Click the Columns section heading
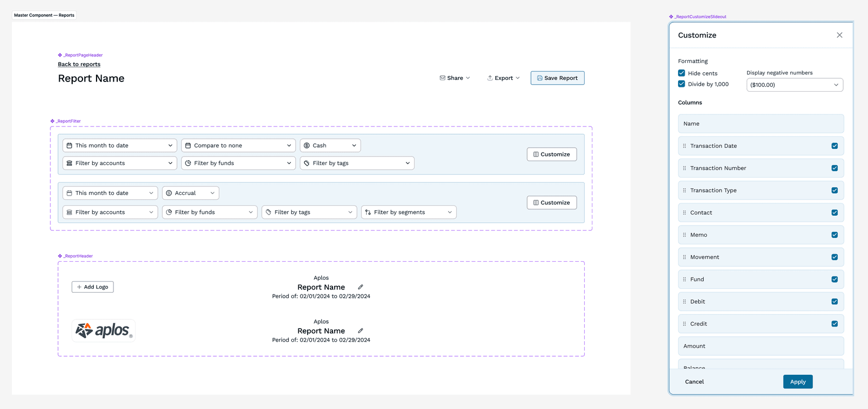Screen dimensions: 868x409 (x=690, y=103)
